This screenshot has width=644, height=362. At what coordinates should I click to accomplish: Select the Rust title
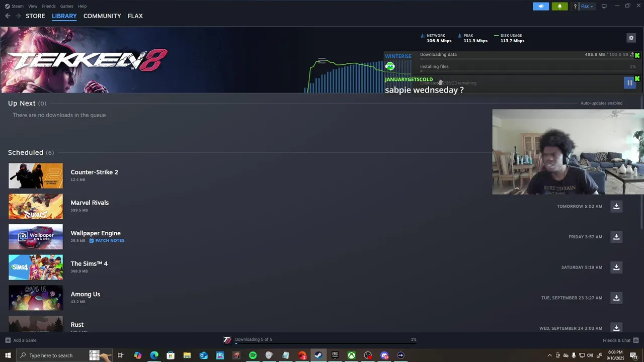click(x=77, y=325)
